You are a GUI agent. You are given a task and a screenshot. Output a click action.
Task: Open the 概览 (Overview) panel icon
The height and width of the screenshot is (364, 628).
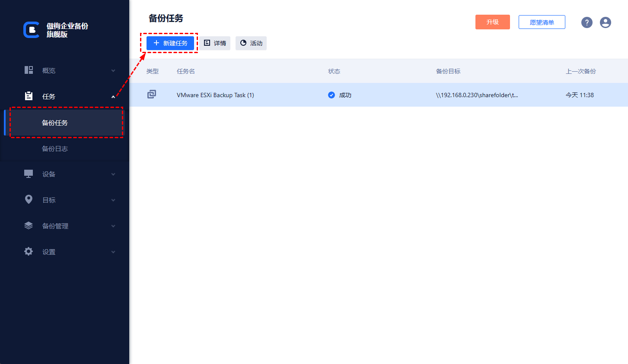(x=28, y=70)
